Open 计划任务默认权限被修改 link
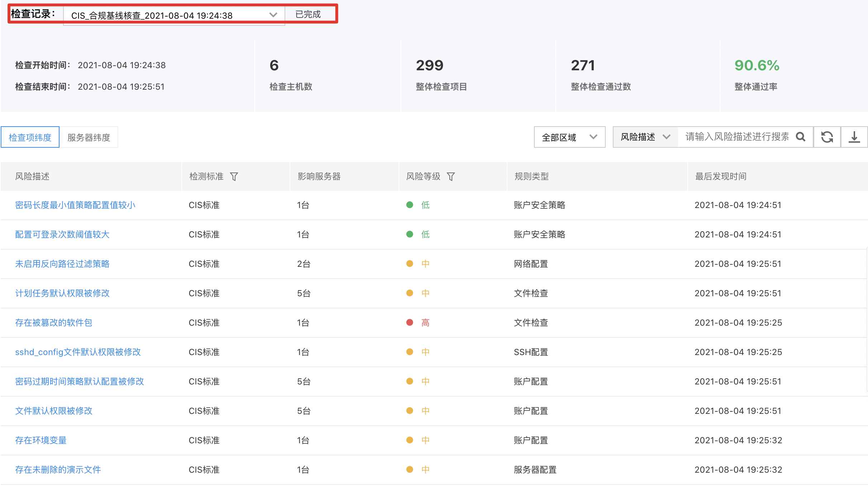Screen dimensions: 868x487 click(x=62, y=293)
